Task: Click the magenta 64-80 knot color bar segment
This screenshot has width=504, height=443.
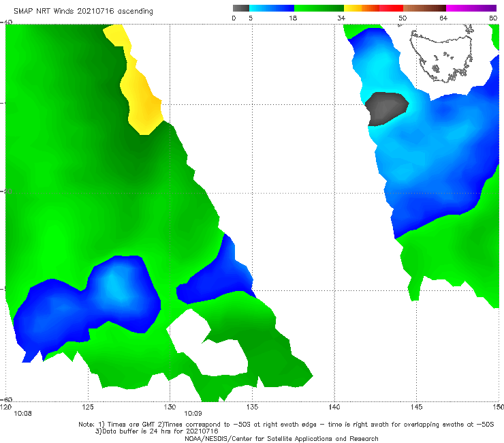Action: pyautogui.click(x=471, y=8)
